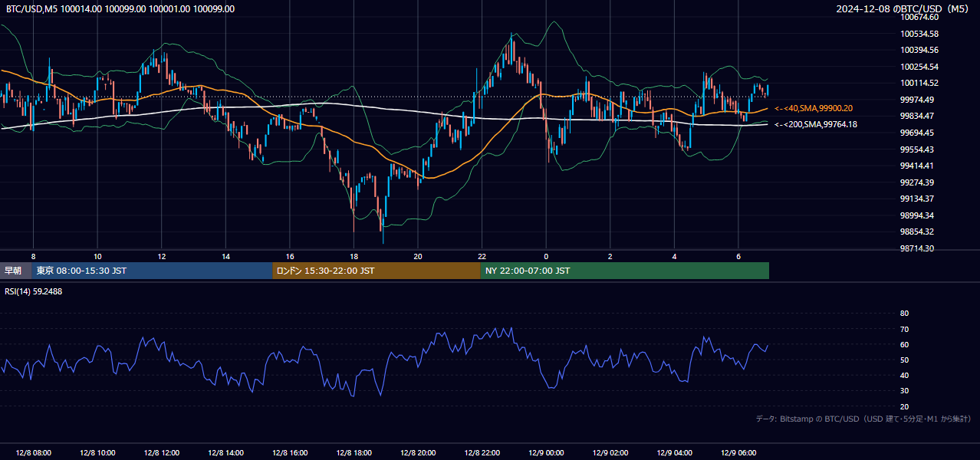Click the 12/8 08:00 time axis label
Viewport: 980px width, 460px height.
(33, 453)
